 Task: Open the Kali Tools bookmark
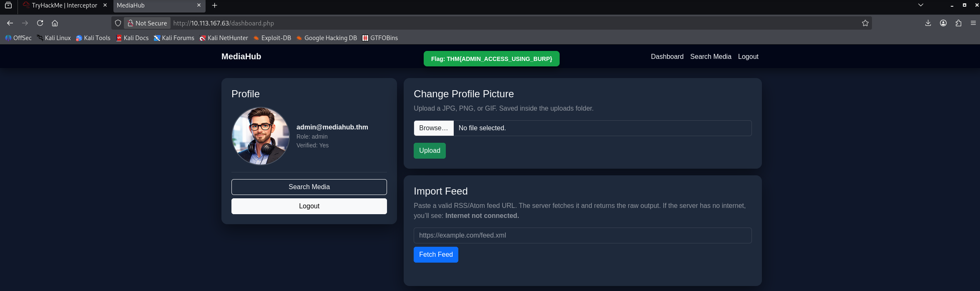pos(93,38)
